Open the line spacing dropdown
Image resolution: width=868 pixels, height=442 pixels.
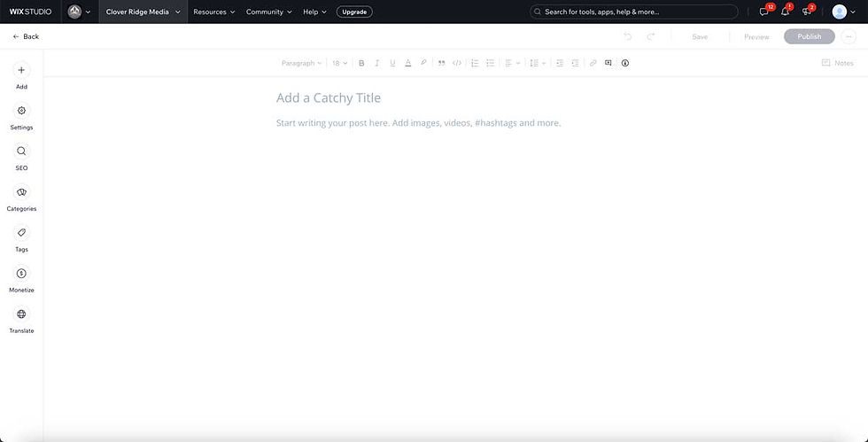pos(538,63)
